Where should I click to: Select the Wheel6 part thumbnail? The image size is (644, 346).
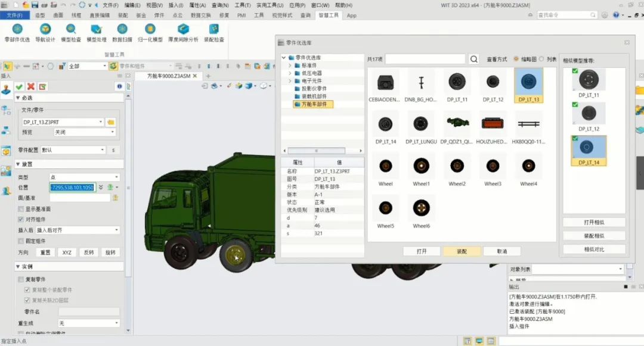pyautogui.click(x=421, y=208)
